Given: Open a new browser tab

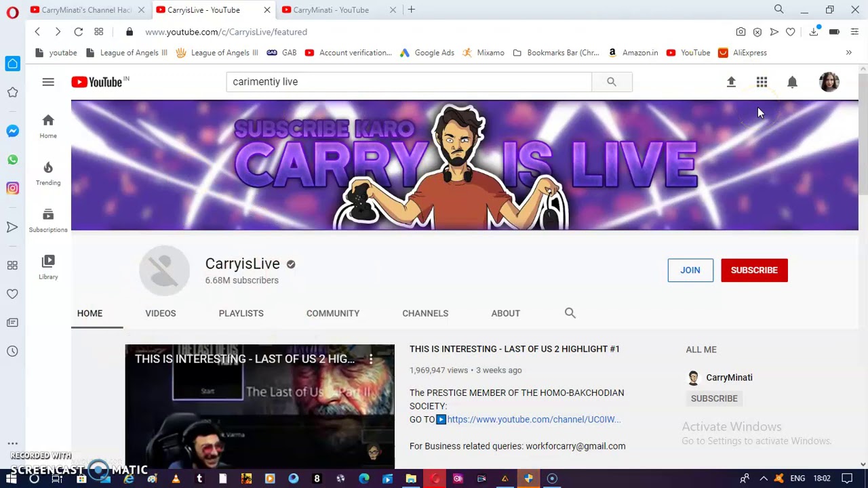Looking at the screenshot, I should pyautogui.click(x=411, y=9).
